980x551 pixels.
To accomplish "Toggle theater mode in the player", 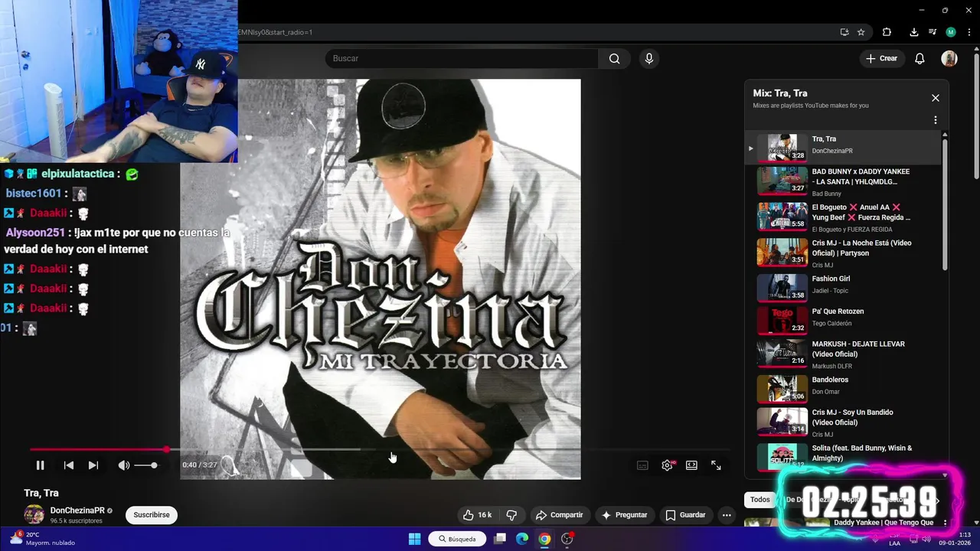I will click(x=691, y=465).
